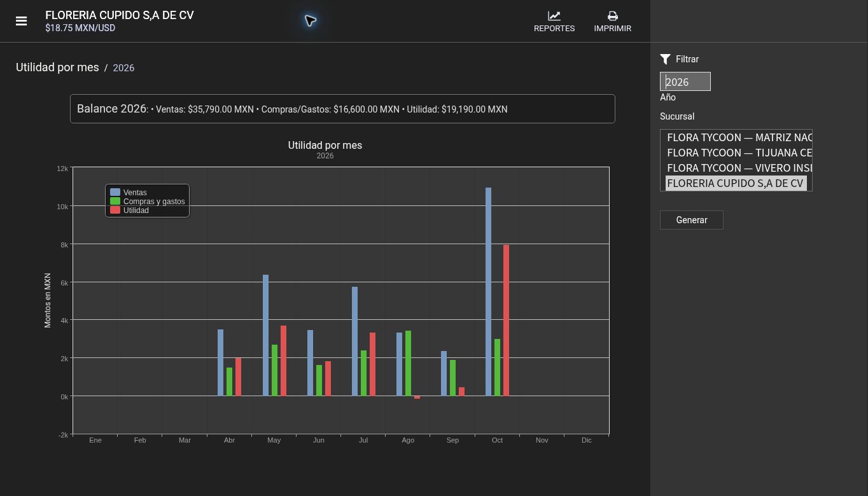This screenshot has height=496, width=868.
Task: Toggle the Ventas series in legend
Action: coord(135,193)
